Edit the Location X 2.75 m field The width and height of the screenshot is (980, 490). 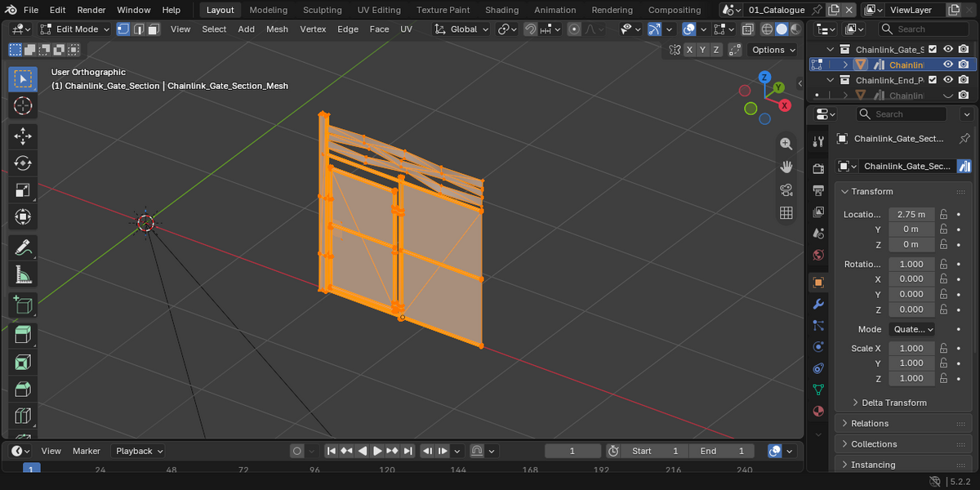(911, 214)
